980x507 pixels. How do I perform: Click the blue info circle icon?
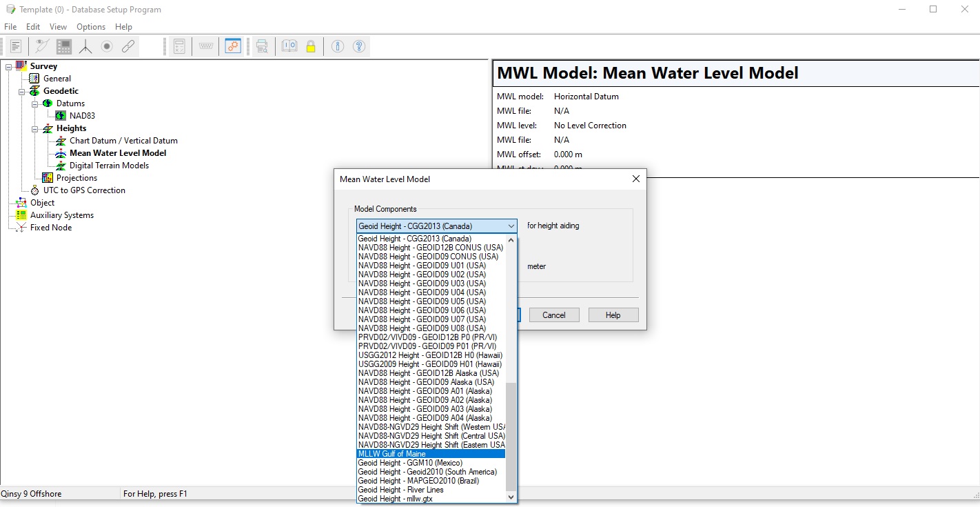338,46
